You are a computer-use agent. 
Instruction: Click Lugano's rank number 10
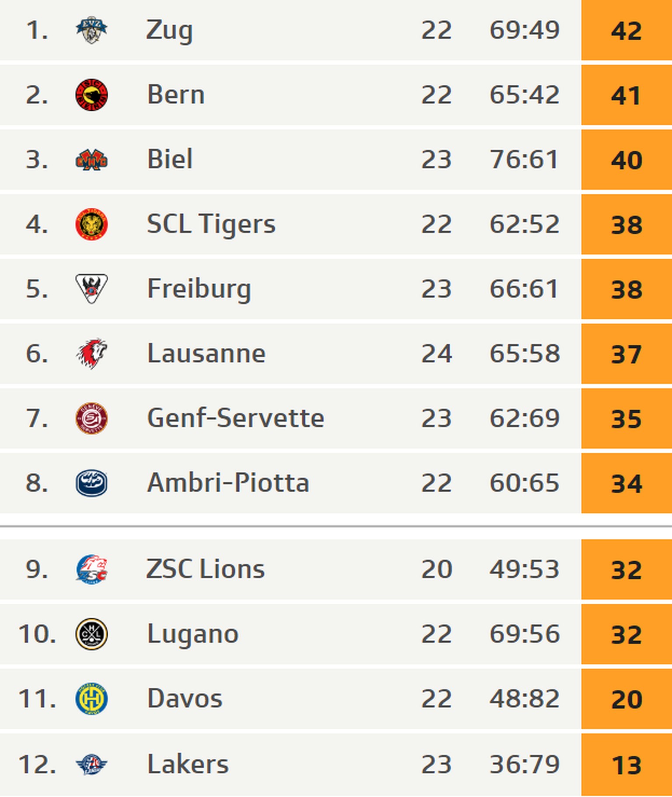(37, 634)
